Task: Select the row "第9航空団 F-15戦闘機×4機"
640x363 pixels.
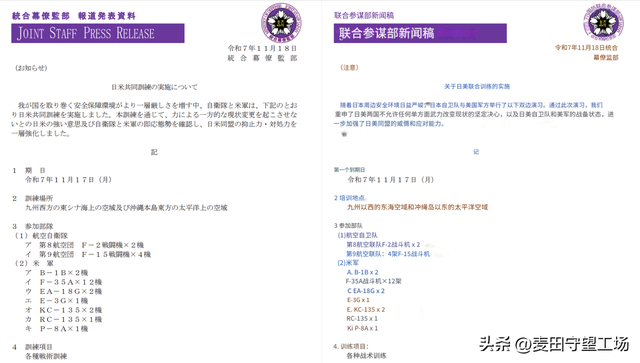Action: coord(88,254)
